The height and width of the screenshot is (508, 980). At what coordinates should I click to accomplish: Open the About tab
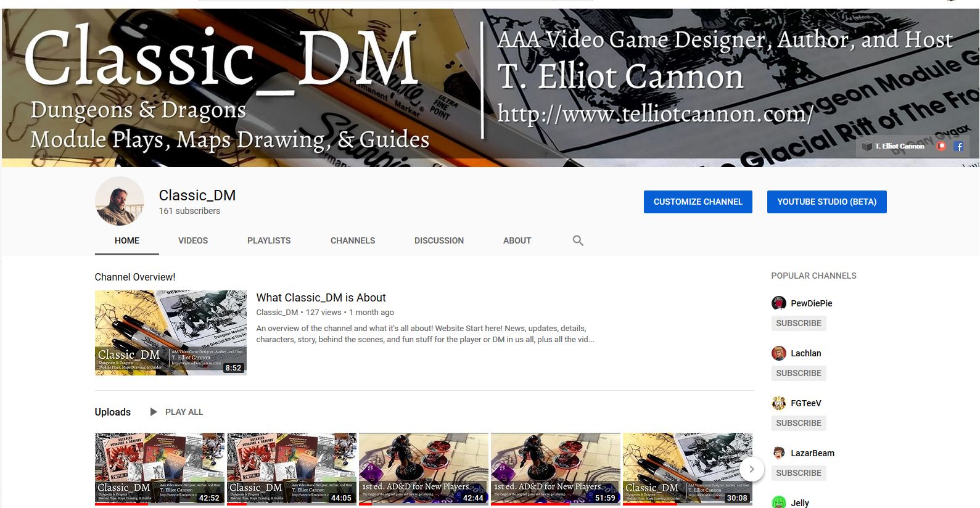click(x=517, y=240)
